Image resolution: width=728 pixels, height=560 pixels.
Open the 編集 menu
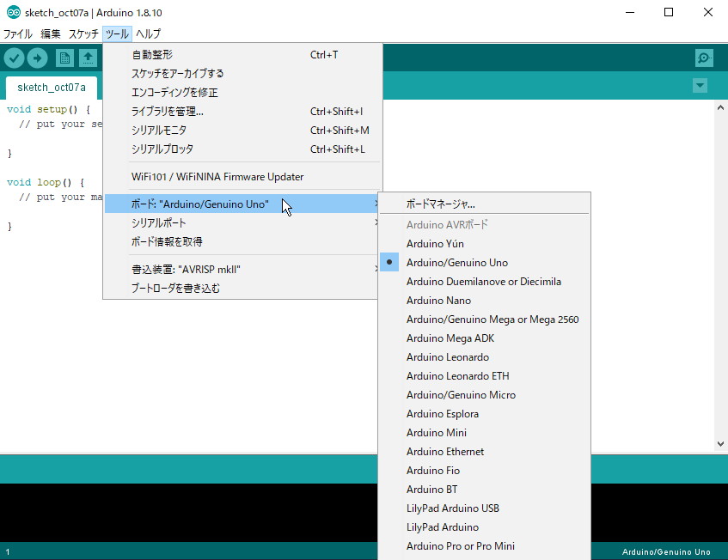click(x=50, y=33)
